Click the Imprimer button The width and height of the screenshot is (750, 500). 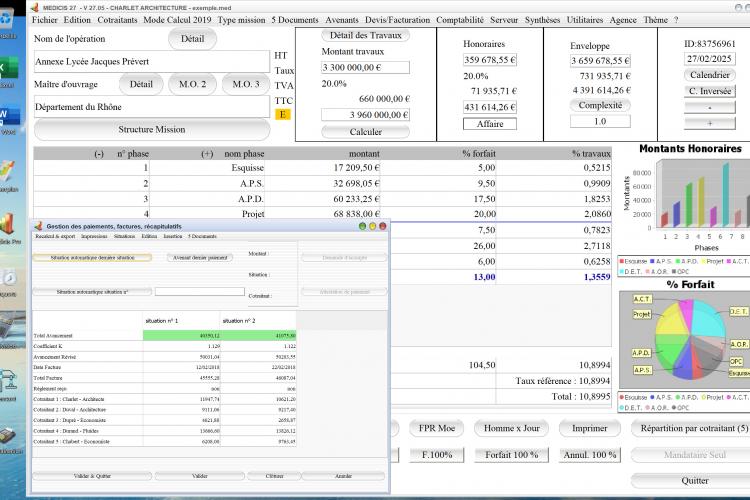589,428
